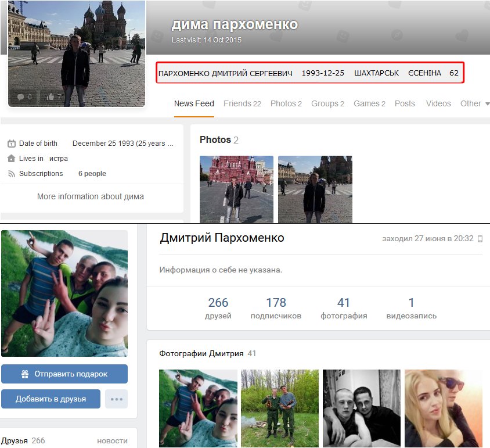Screen dimensions: 490x448
Task: Open the three-dots more actions menu
Action: coord(116,399)
